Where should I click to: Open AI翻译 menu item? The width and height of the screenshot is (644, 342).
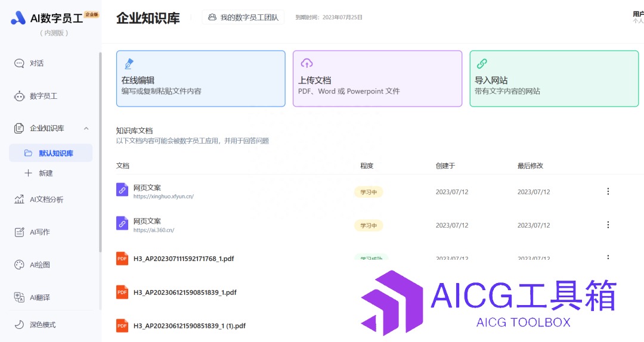40,298
